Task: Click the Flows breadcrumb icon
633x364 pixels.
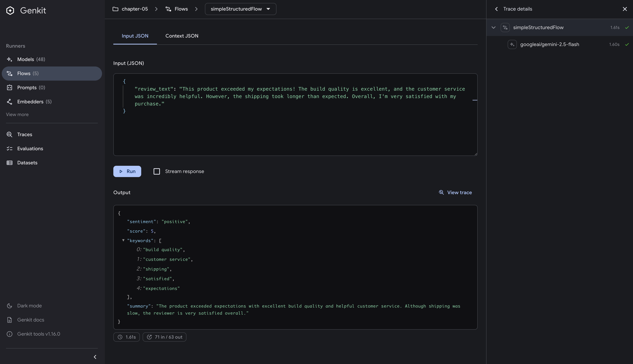Action: (168, 9)
